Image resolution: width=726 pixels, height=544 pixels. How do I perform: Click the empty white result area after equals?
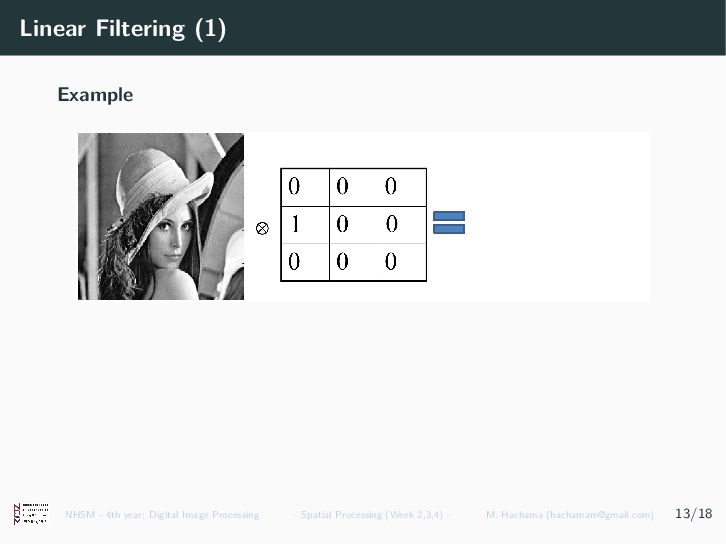[558, 216]
